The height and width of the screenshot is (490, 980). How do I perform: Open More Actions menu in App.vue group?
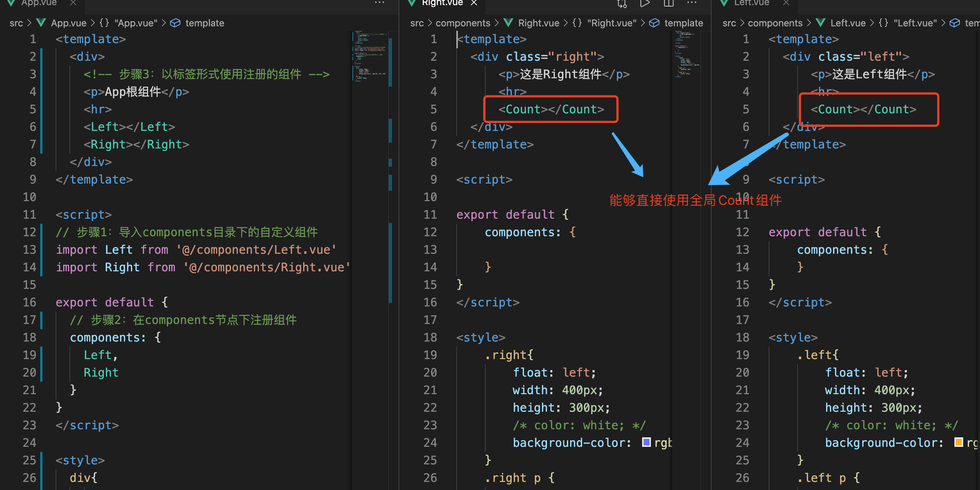click(379, 3)
